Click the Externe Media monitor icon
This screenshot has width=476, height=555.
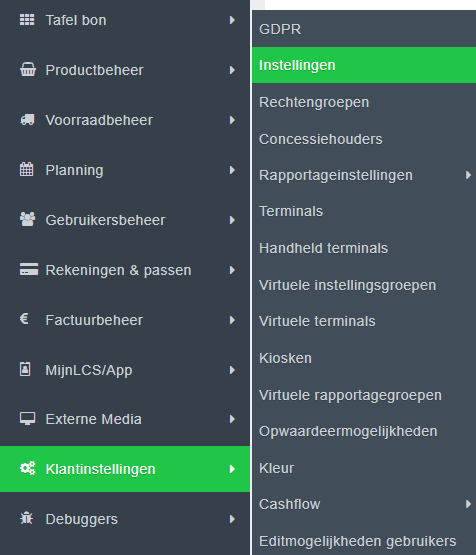pyautogui.click(x=27, y=419)
